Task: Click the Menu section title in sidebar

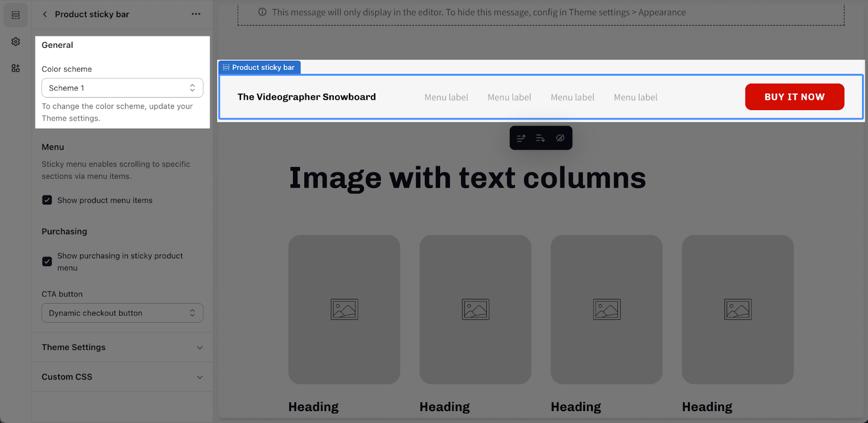Action: [x=53, y=147]
